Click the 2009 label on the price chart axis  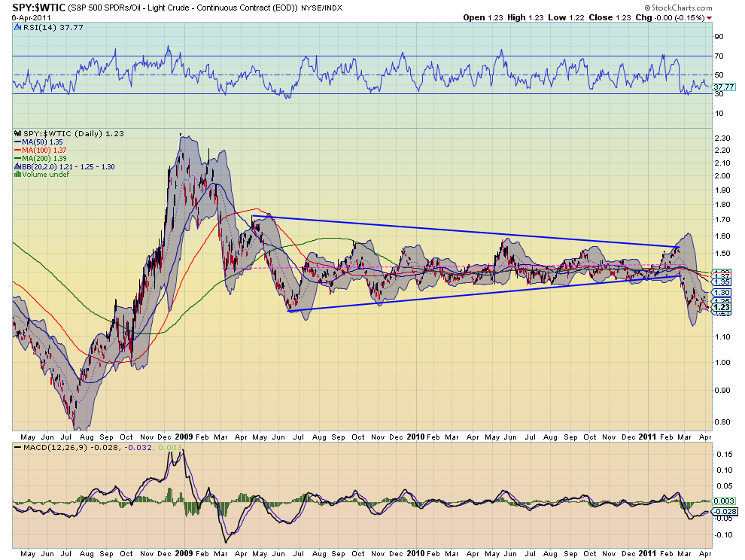184,437
